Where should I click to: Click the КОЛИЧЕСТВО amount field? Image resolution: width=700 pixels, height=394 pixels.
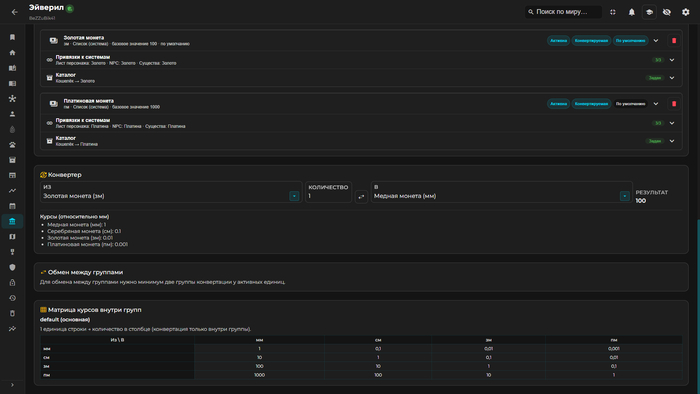pos(328,192)
